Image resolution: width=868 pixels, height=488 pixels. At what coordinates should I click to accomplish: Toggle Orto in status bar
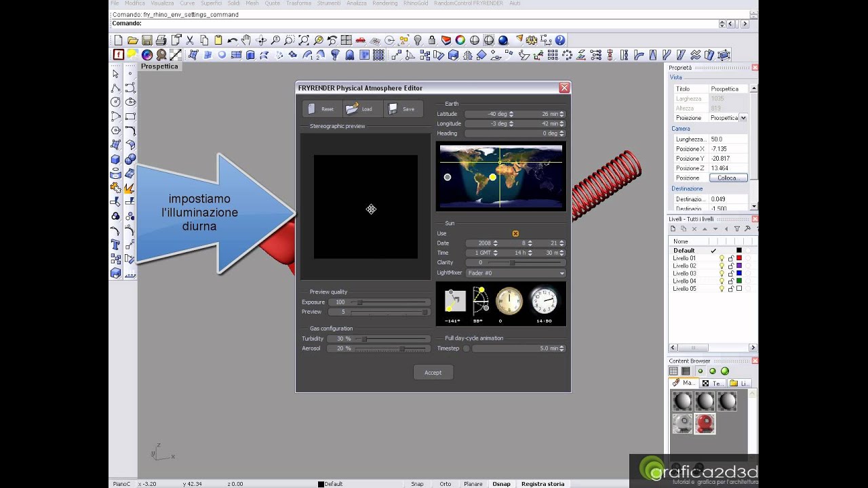click(445, 484)
